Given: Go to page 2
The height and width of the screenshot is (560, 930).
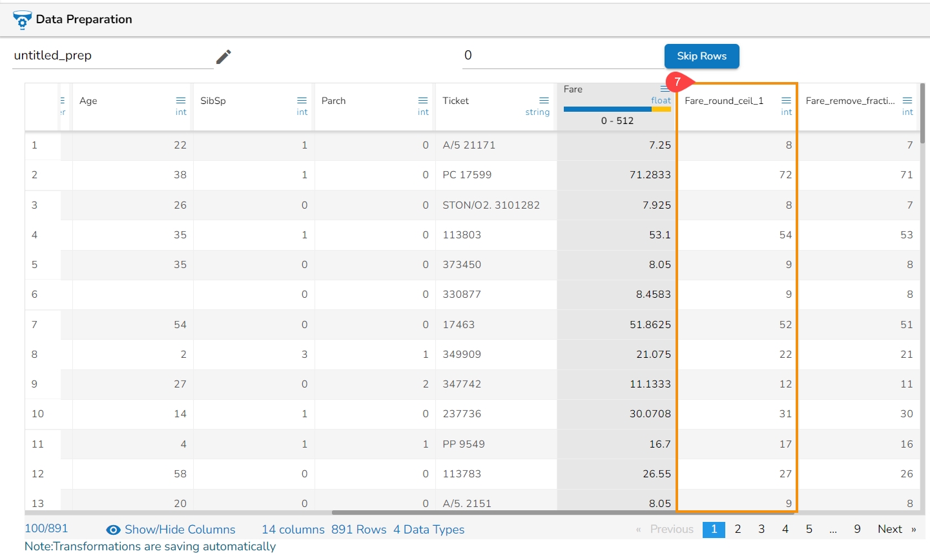Looking at the screenshot, I should [x=738, y=529].
